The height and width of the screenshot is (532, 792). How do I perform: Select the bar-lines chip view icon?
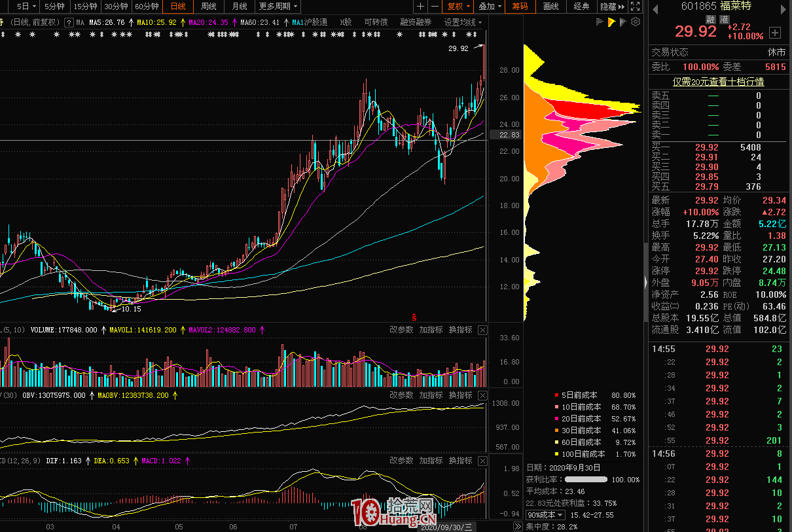pyautogui.click(x=600, y=22)
